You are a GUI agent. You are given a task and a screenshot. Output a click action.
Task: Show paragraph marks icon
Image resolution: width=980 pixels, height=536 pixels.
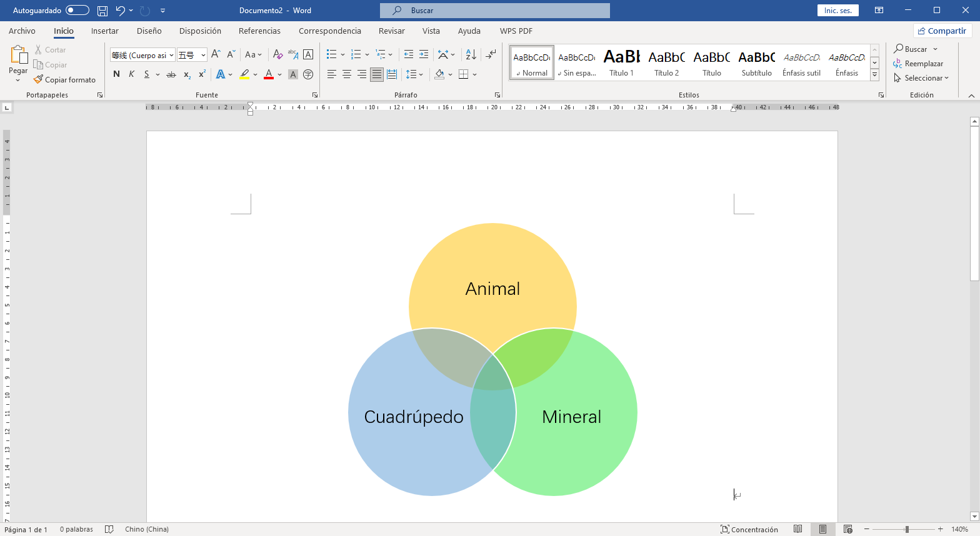click(491, 54)
